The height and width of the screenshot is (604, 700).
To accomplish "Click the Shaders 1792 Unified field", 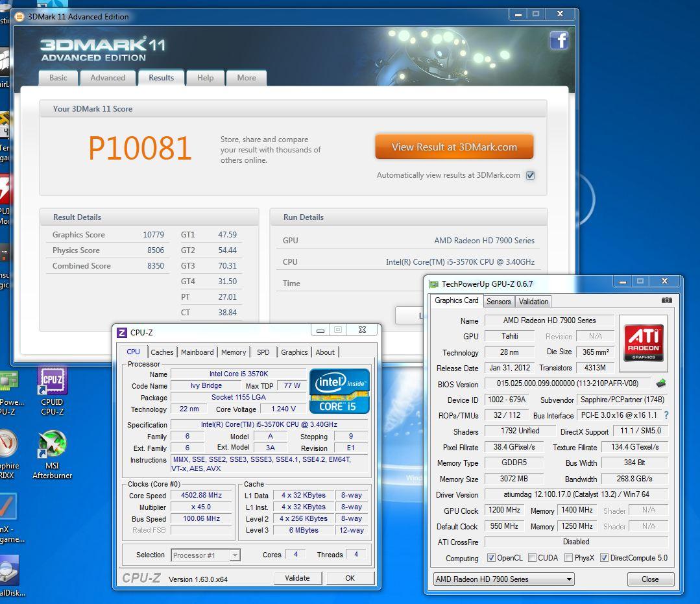I will click(520, 431).
